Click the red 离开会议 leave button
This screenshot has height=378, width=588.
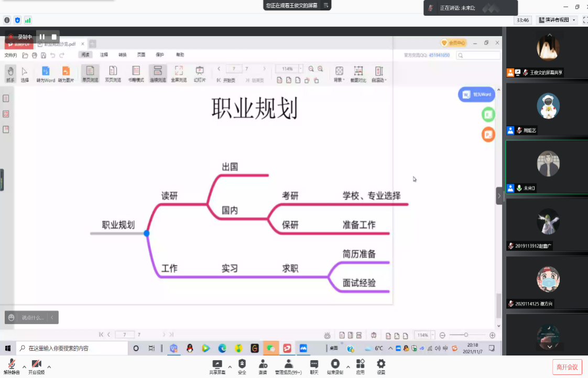567,367
